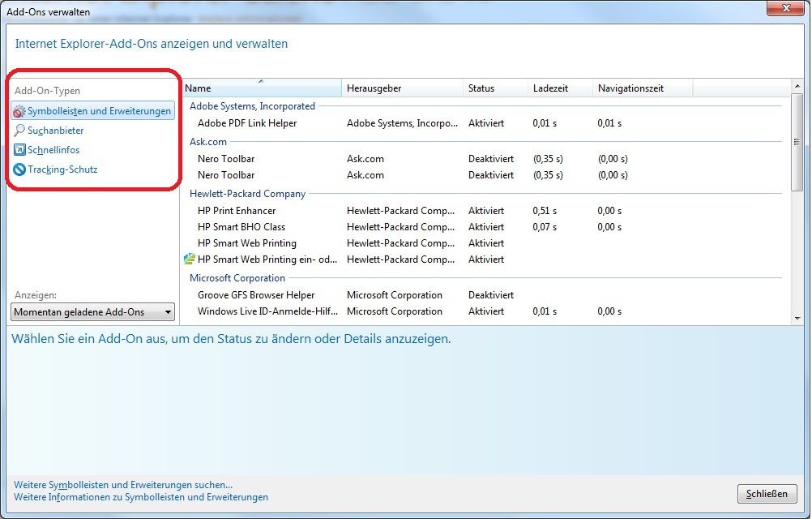Open the Anzeigen dropdown Momentan geladene Add-Ons

92,312
